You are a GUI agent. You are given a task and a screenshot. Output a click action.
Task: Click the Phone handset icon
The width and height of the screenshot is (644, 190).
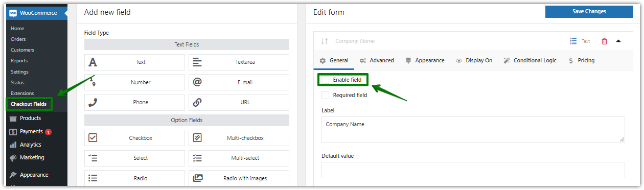click(93, 102)
